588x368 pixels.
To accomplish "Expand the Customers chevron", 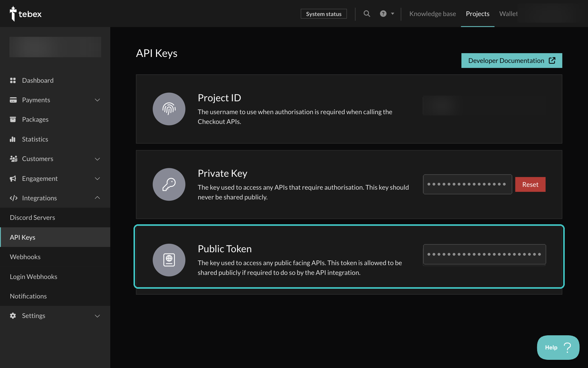I will [x=97, y=159].
